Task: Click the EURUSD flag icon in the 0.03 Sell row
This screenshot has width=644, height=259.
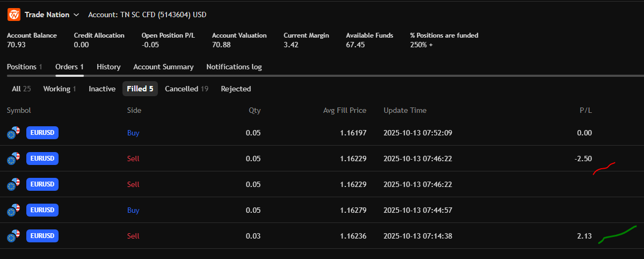Action: [x=14, y=236]
